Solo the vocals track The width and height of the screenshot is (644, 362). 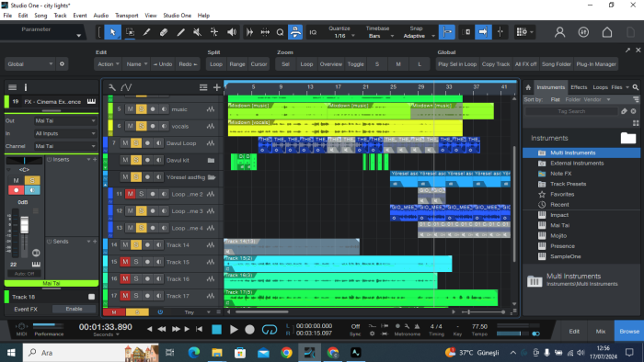click(x=142, y=126)
